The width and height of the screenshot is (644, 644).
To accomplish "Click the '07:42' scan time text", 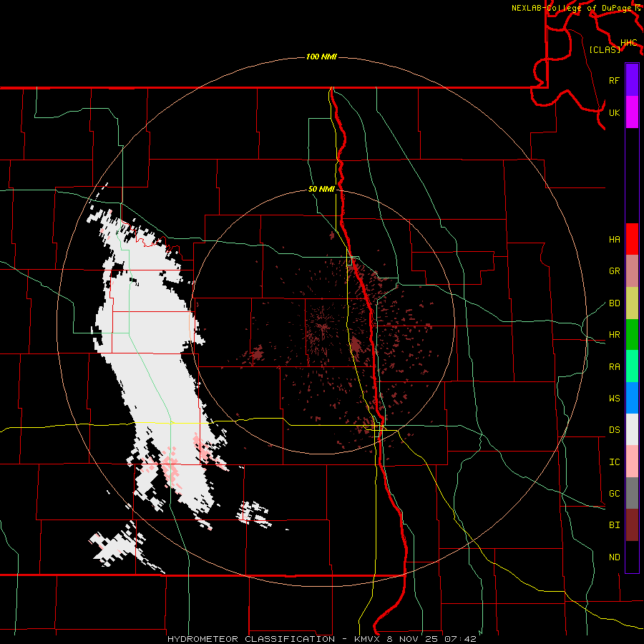I will pos(462,639).
